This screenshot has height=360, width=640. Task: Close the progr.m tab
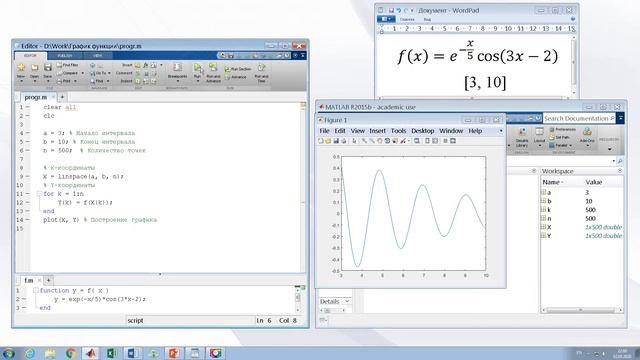point(53,97)
